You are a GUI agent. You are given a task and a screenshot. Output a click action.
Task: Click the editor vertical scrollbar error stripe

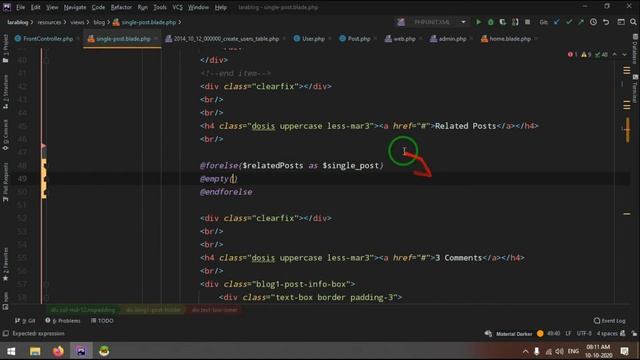[627, 176]
